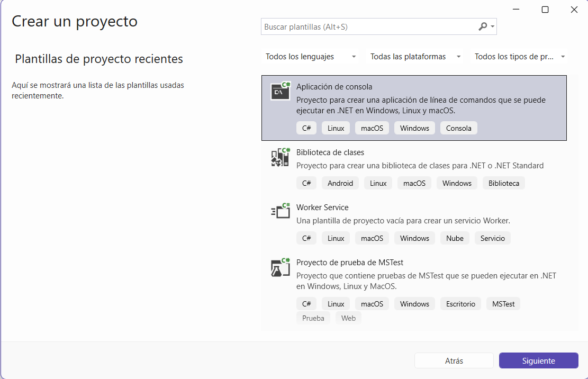Open the Todos los tipos de proyecto dropdown
The height and width of the screenshot is (379, 588).
click(x=519, y=57)
